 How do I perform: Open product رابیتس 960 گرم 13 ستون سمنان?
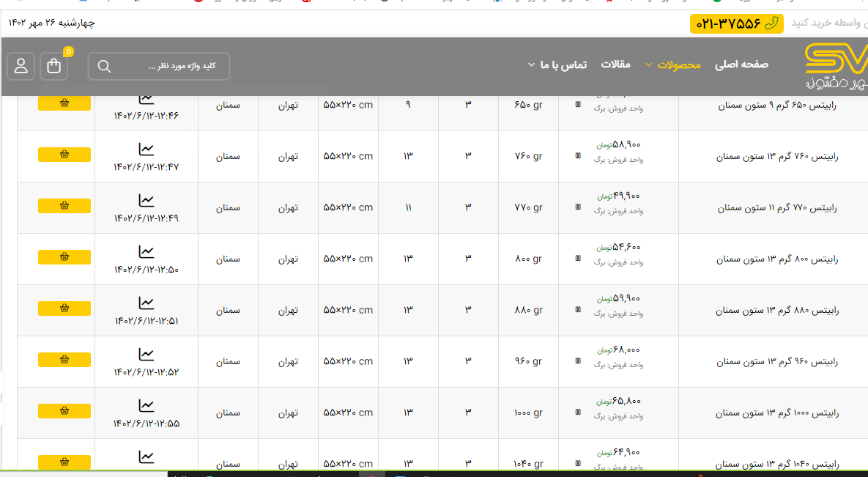coord(777,361)
